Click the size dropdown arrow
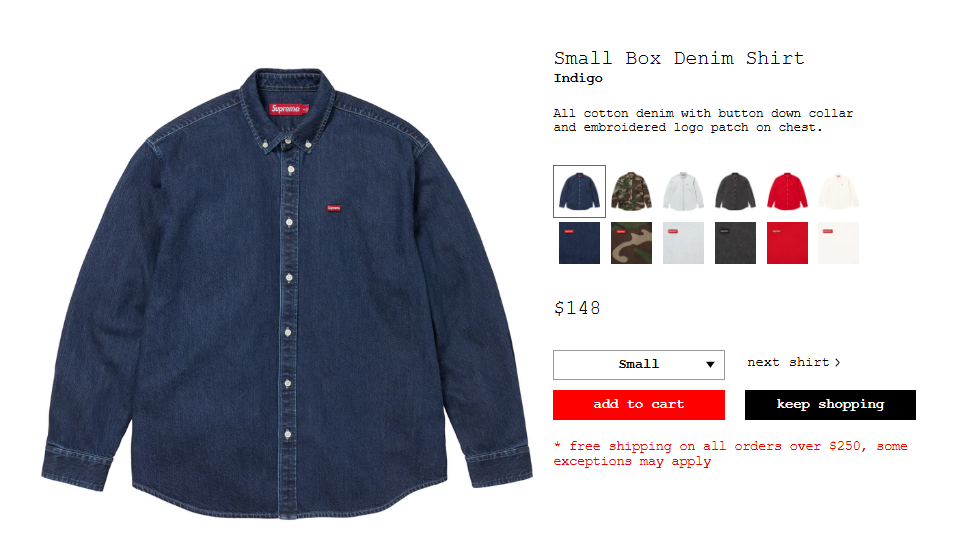 (710, 365)
